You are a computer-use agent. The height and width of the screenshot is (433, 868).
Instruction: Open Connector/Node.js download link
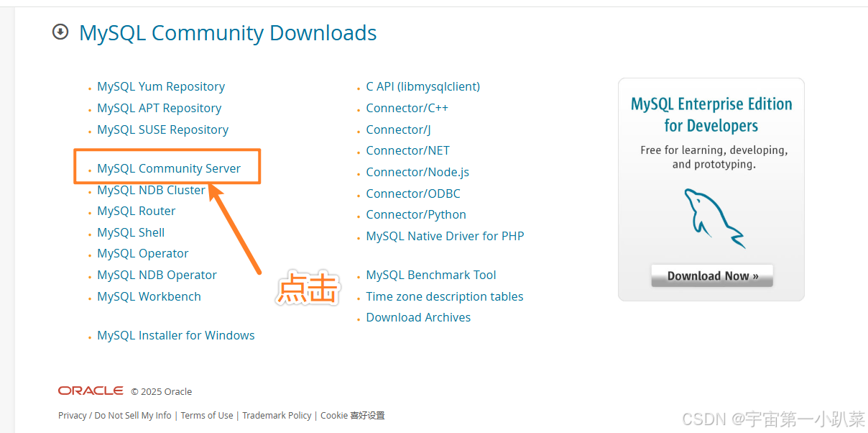click(417, 172)
